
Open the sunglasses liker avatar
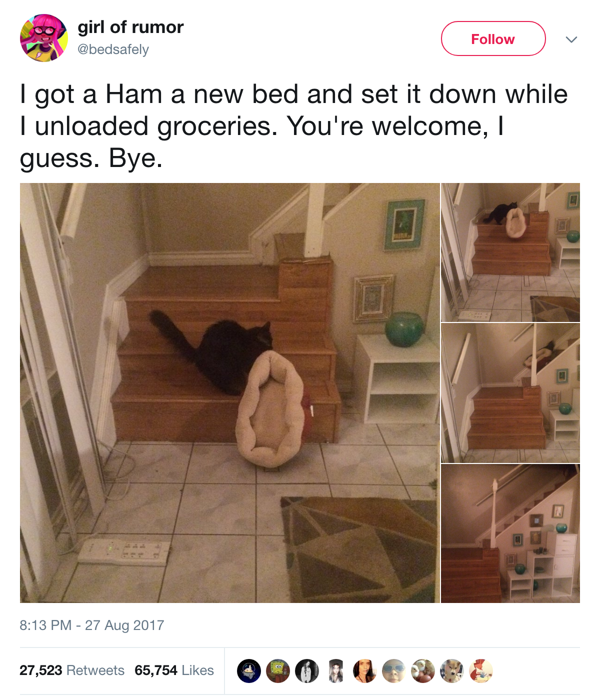click(394, 671)
